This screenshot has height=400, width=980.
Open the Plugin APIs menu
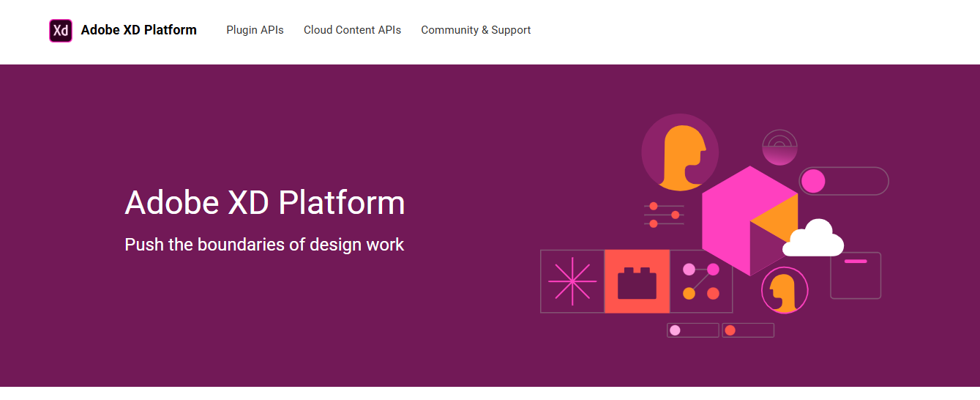255,30
